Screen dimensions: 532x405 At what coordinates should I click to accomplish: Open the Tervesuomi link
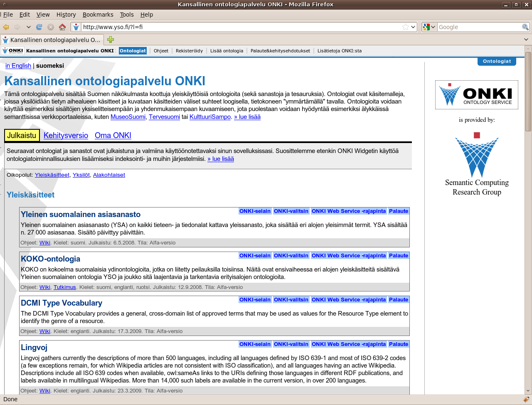164,117
